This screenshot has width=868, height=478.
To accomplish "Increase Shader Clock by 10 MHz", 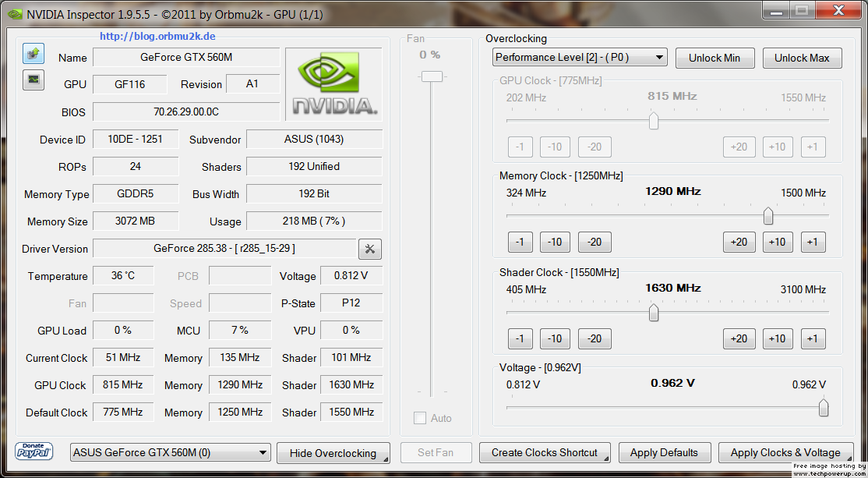I will point(778,338).
